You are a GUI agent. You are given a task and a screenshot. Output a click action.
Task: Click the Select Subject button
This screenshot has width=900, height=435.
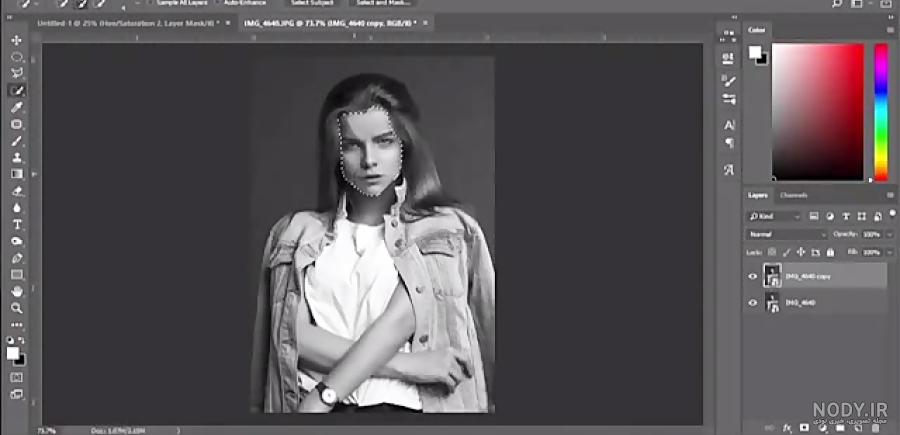point(312,3)
